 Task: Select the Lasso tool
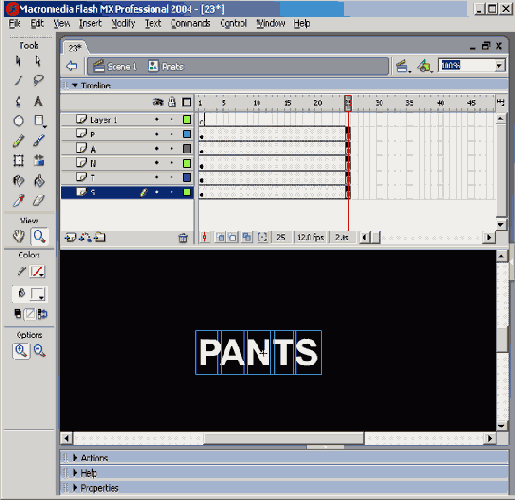[x=38, y=80]
